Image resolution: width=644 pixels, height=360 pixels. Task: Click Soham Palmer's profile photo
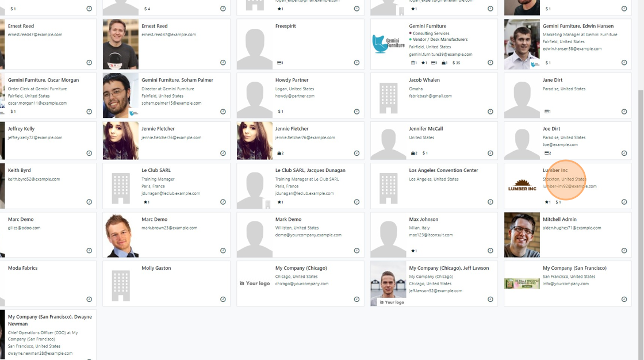click(121, 95)
